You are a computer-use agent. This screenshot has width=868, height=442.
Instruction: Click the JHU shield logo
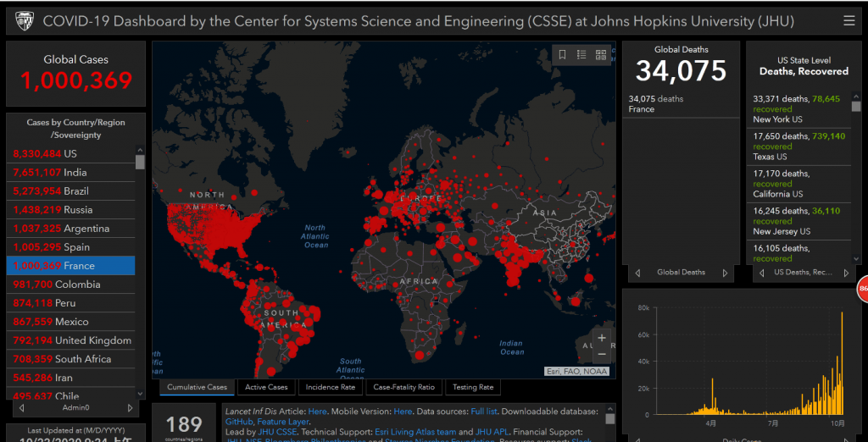(22, 20)
